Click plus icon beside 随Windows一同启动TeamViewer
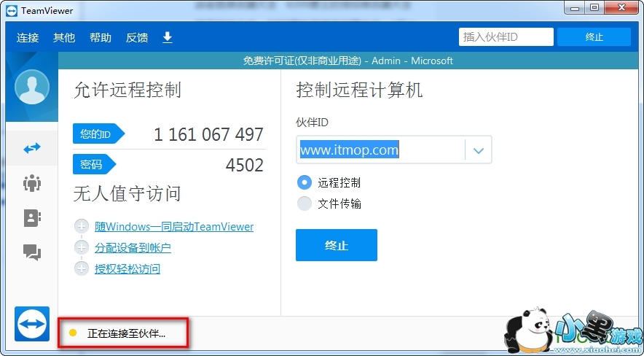The image size is (644, 356). coord(82,226)
